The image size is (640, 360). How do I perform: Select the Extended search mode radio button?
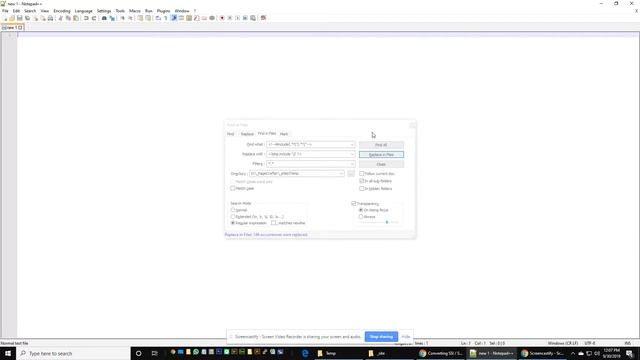tap(233, 217)
